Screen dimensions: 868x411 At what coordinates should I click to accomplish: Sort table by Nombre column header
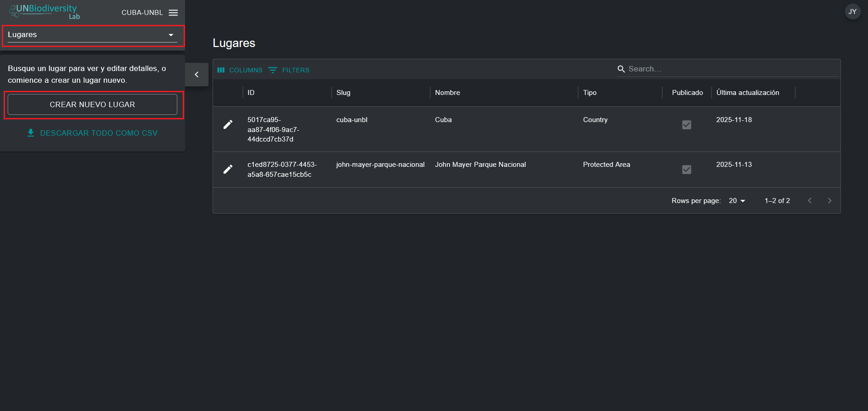pos(447,93)
